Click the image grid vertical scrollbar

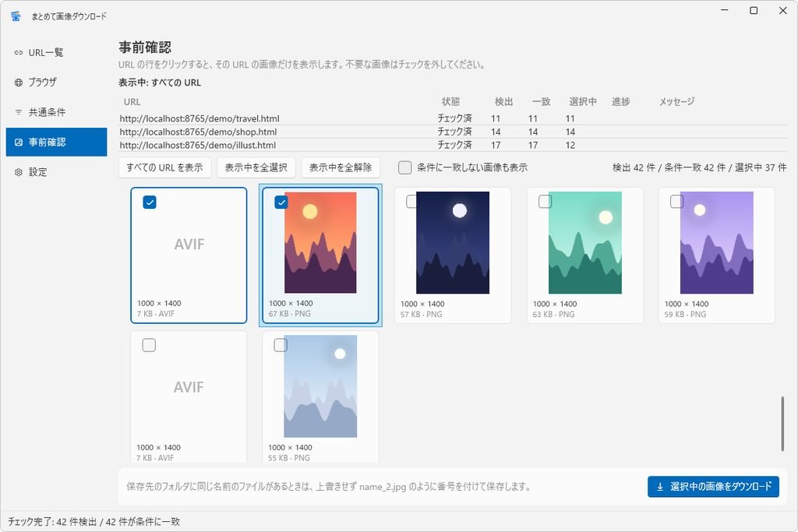(x=782, y=424)
